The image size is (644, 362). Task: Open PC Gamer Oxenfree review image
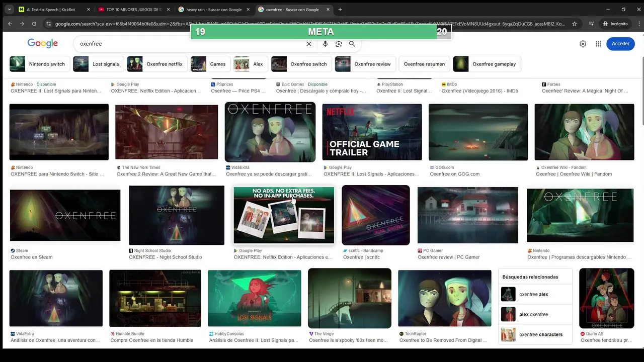(x=468, y=215)
